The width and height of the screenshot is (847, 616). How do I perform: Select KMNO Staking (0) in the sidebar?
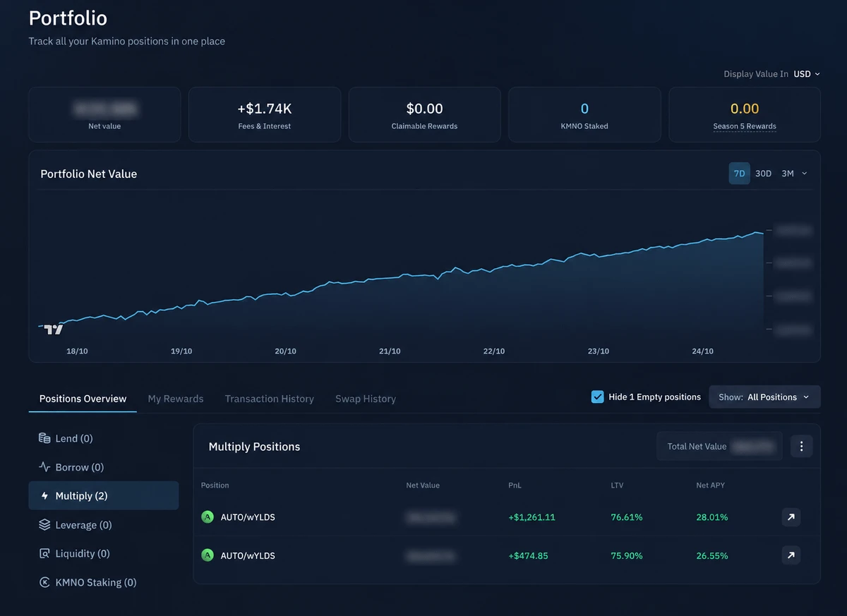104,582
